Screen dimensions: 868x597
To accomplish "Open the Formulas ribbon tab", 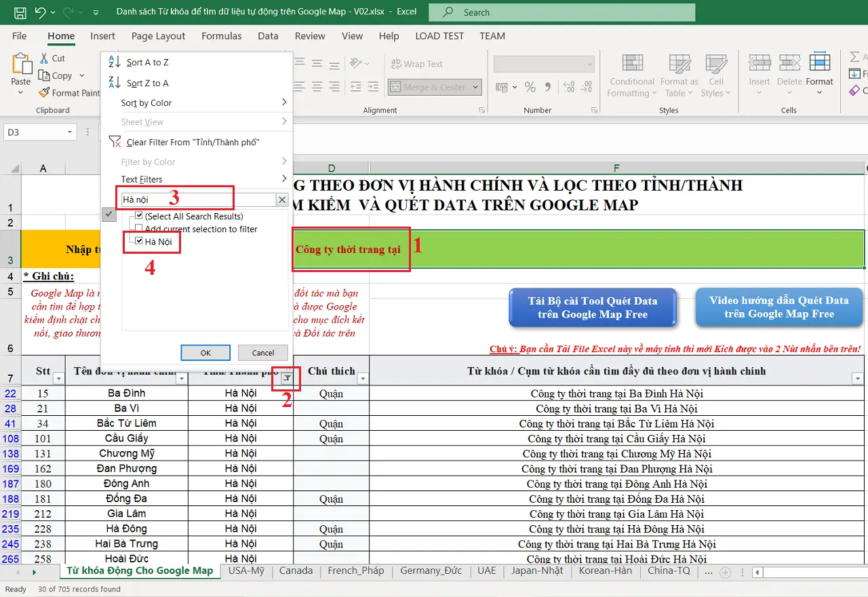I will tap(221, 36).
